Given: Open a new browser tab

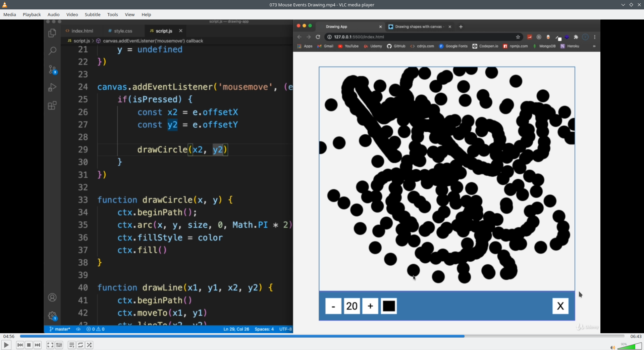Looking at the screenshot, I should point(461,27).
